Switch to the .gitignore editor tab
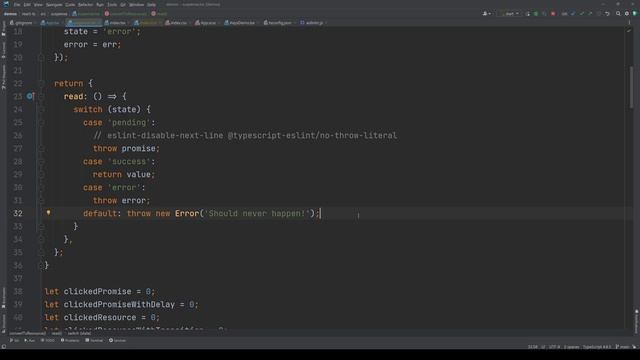The image size is (640, 360). [21, 23]
